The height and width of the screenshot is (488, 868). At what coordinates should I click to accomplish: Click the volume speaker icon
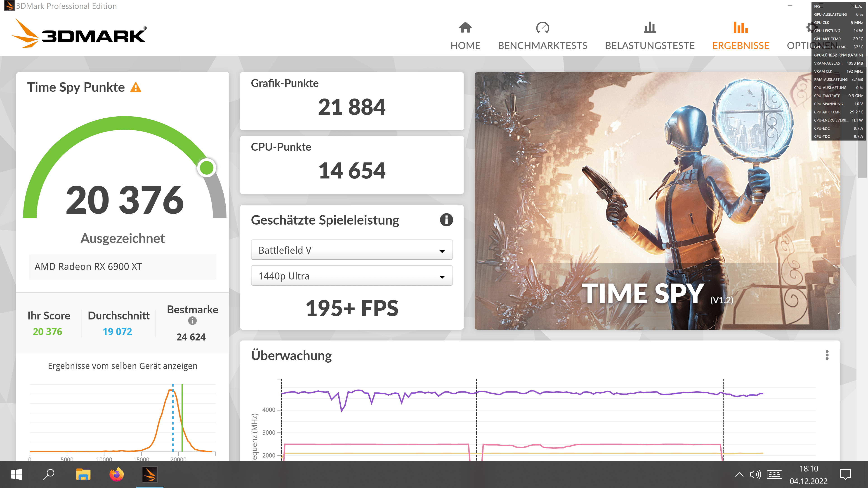click(755, 474)
